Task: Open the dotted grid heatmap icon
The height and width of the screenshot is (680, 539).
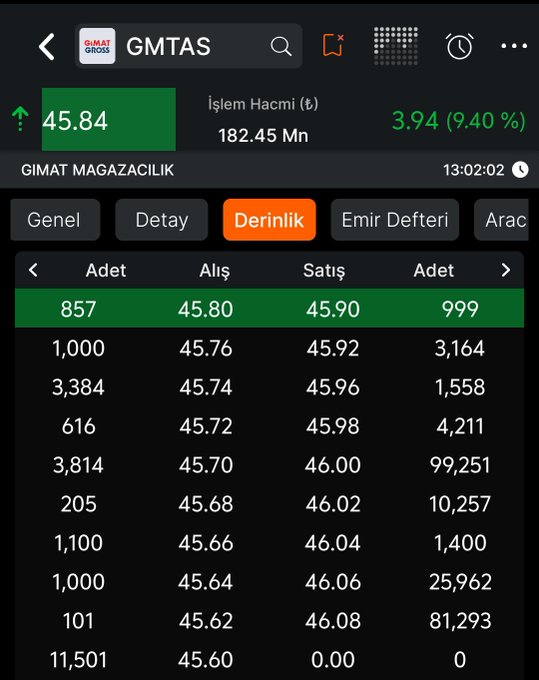Action: [x=396, y=46]
